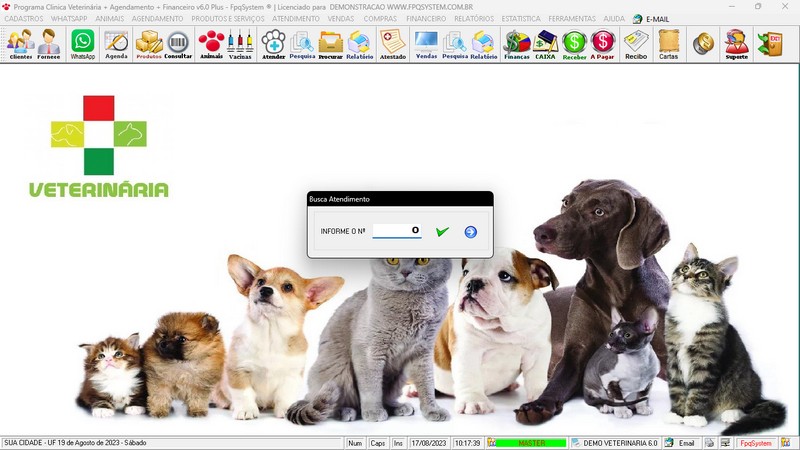This screenshot has height=450, width=800.
Task: Open the VENDAS menu
Action: (341, 19)
